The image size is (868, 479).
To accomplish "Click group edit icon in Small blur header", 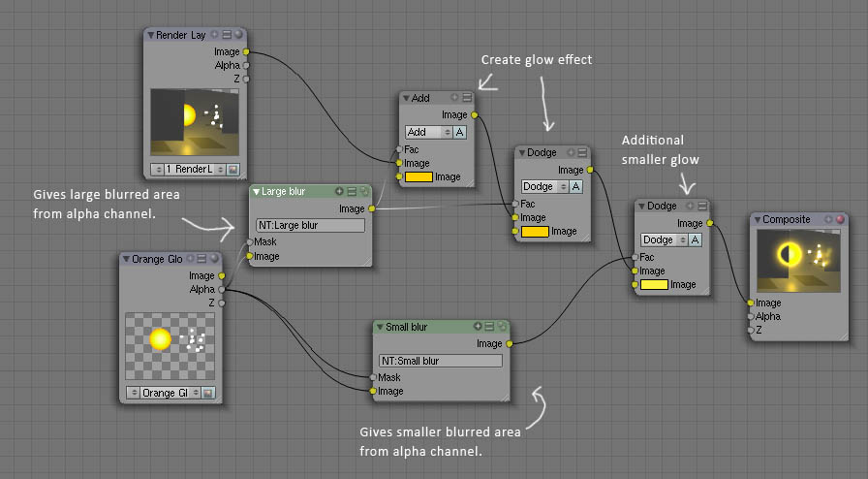I will pyautogui.click(x=502, y=327).
